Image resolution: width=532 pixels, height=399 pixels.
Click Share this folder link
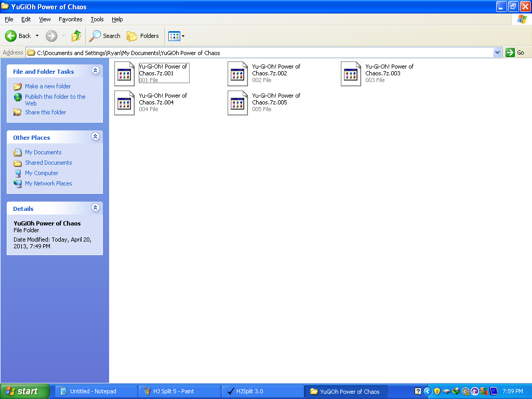click(46, 112)
